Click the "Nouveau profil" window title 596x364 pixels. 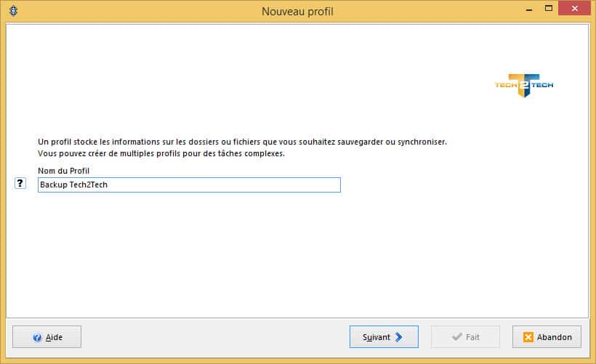[297, 12]
